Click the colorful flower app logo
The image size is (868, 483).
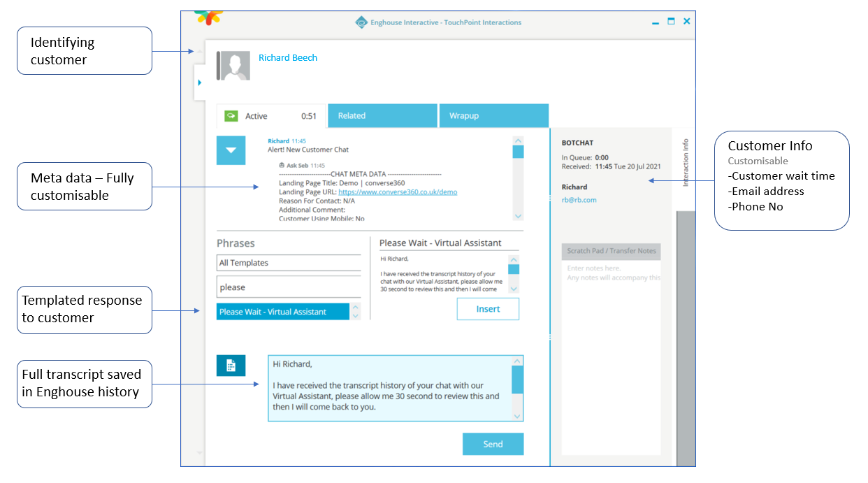[x=208, y=17]
